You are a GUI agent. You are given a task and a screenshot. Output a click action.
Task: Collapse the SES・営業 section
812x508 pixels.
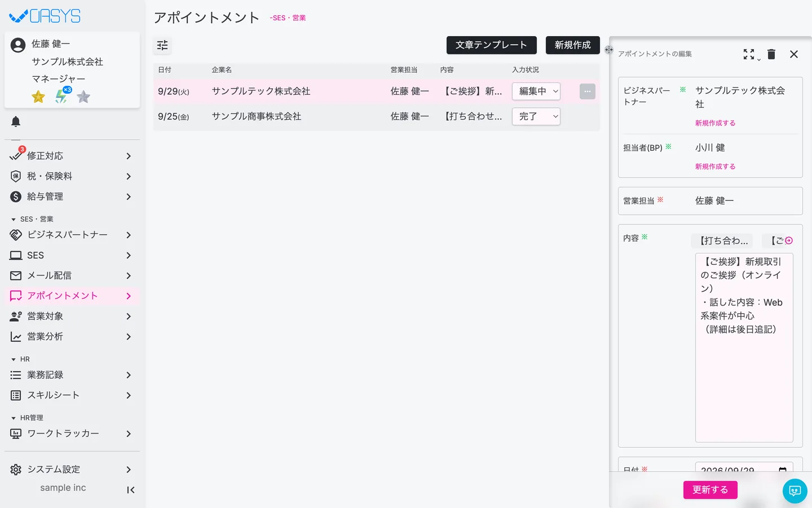click(32, 219)
